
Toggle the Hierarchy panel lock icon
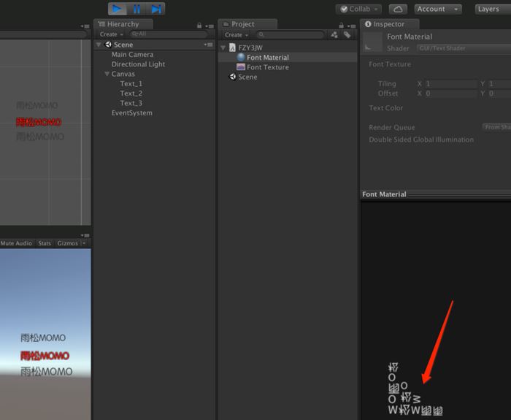click(199, 25)
